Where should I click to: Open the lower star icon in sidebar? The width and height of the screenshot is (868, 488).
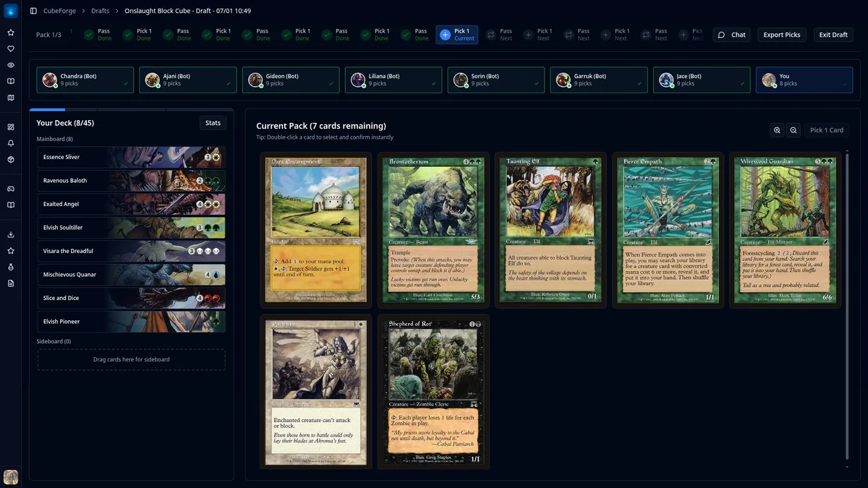pyautogui.click(x=11, y=251)
